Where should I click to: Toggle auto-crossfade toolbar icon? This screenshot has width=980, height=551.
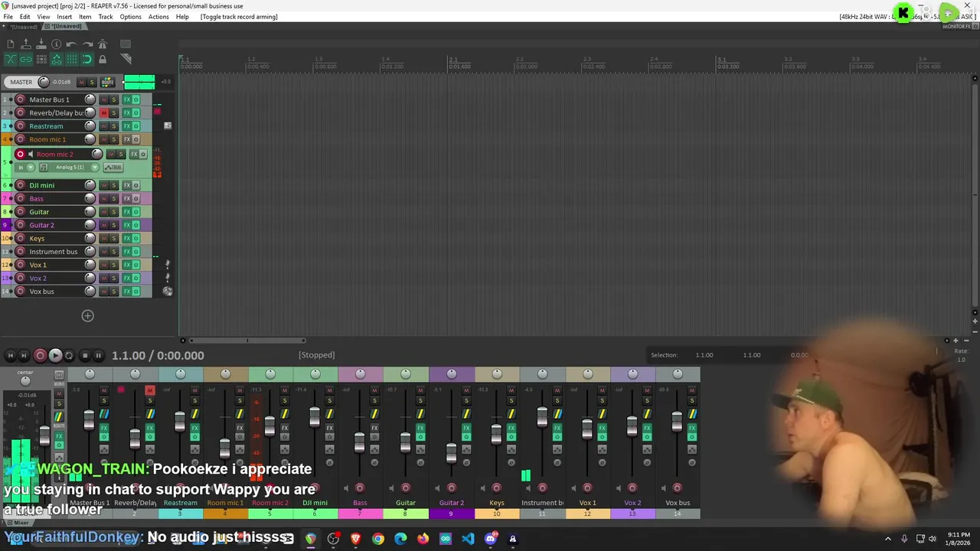pyautogui.click(x=11, y=60)
